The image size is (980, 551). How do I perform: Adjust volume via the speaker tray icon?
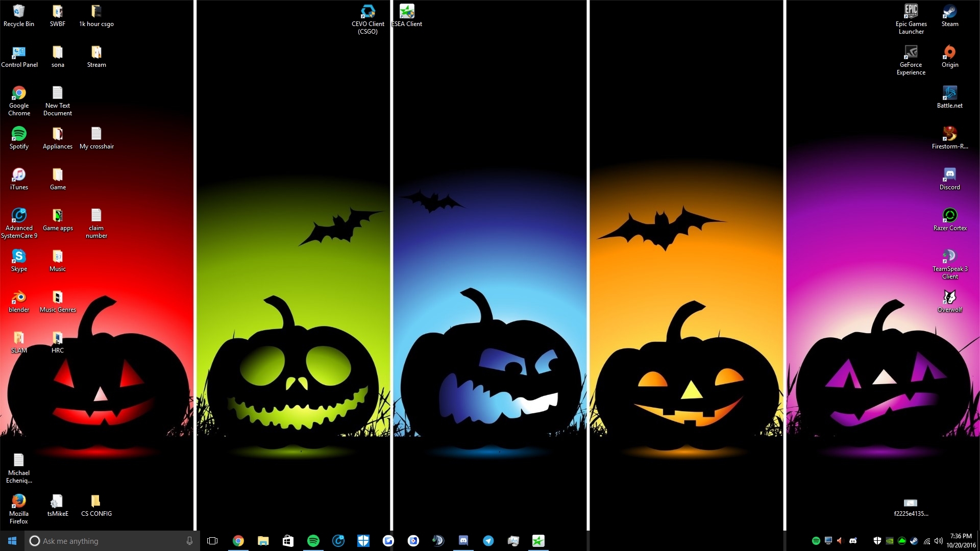click(x=939, y=541)
